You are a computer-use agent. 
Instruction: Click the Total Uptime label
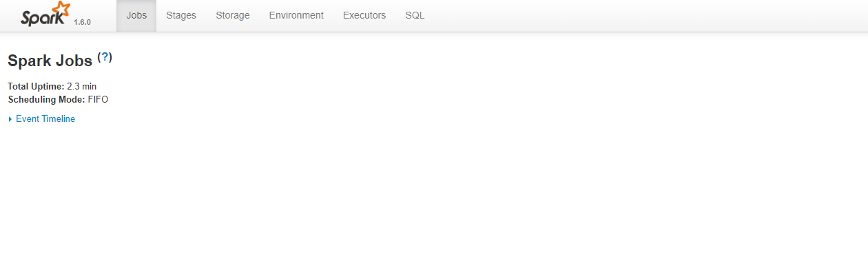[36, 87]
